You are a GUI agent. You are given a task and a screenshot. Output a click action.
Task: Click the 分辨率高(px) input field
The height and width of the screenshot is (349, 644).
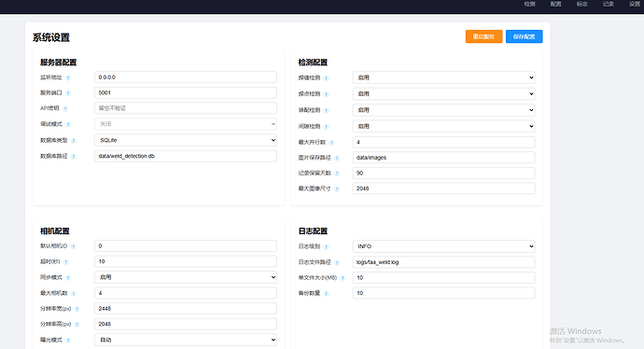tap(186, 324)
